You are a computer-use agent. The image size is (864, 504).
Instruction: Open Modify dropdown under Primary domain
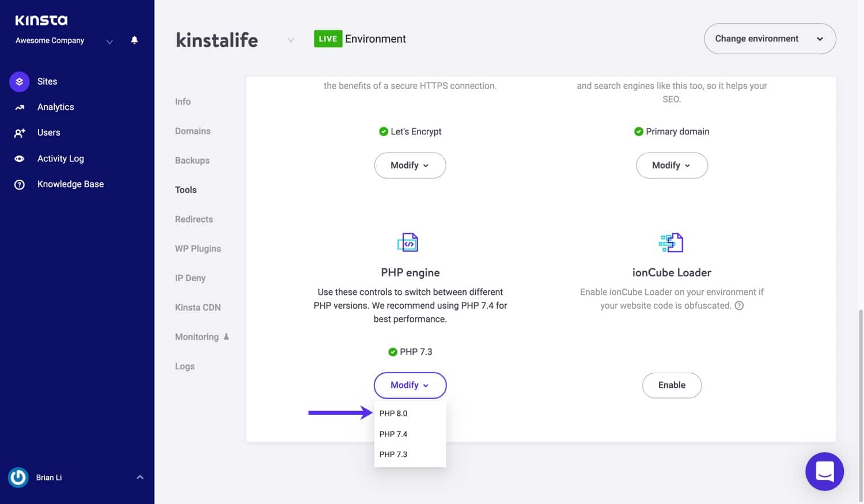point(672,165)
